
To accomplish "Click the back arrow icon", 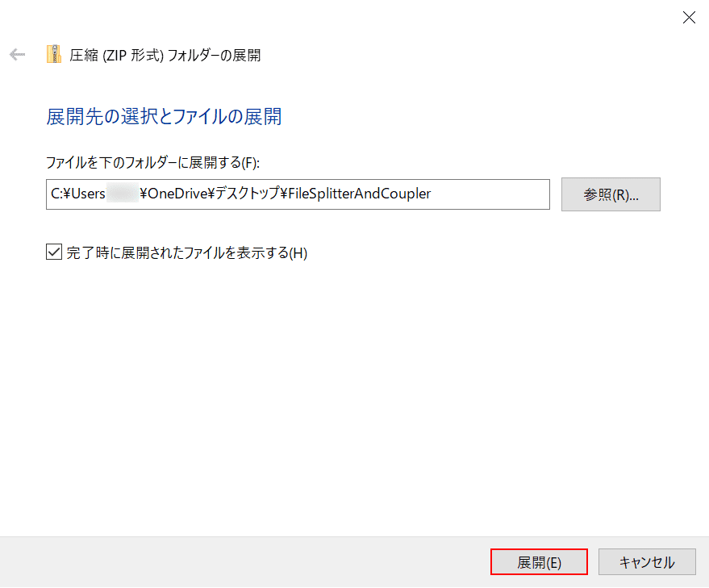I will 17,55.
